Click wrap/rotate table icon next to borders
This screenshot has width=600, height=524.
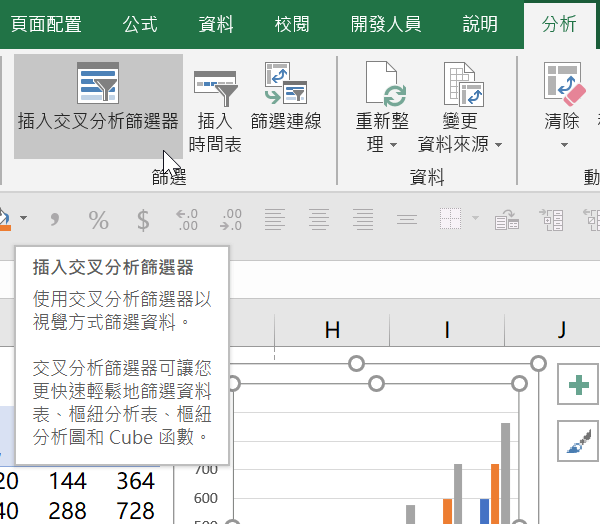507,220
